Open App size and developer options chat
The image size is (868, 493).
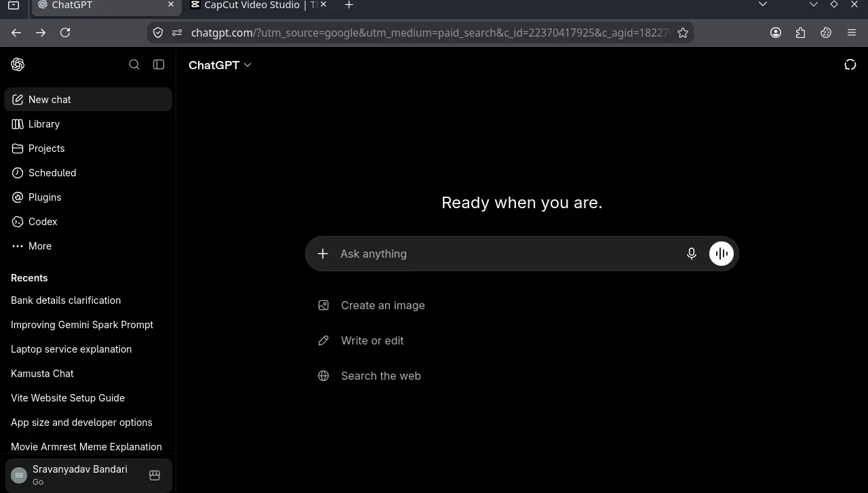coord(88,422)
